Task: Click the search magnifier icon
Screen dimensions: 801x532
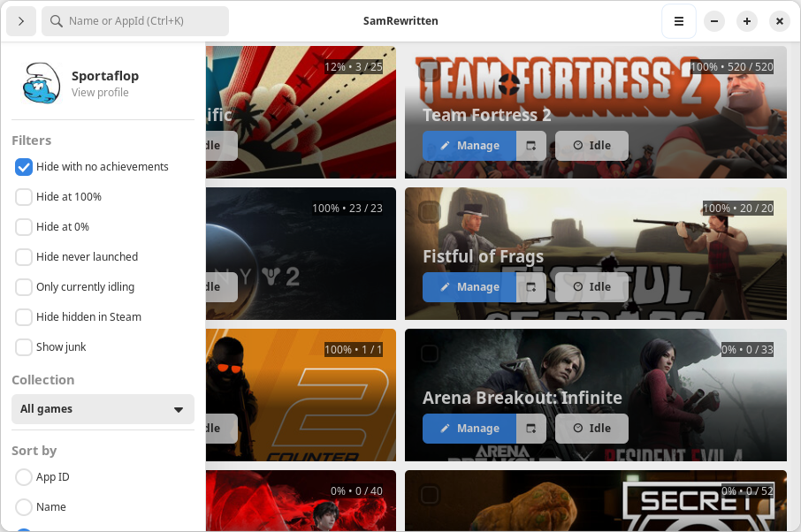Action: point(57,21)
